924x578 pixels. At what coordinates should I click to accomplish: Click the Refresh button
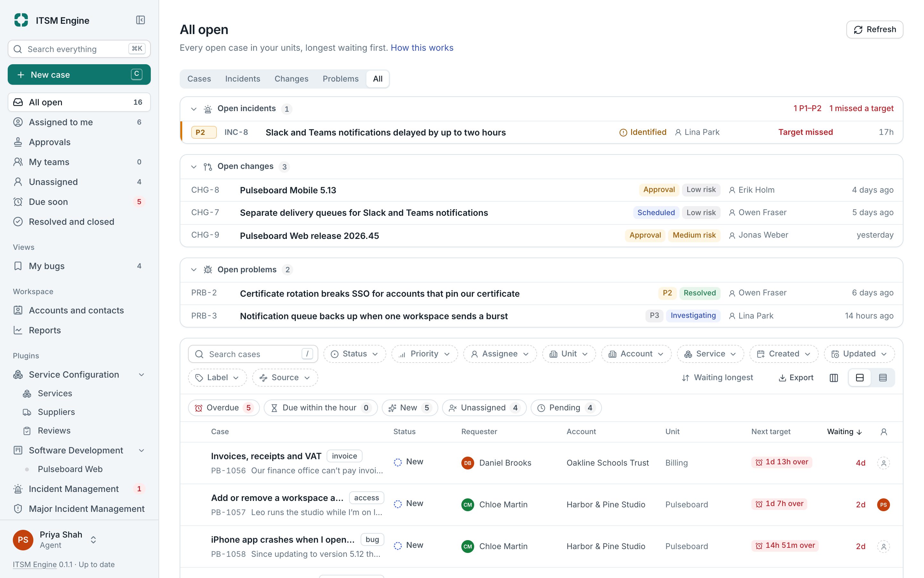(874, 30)
